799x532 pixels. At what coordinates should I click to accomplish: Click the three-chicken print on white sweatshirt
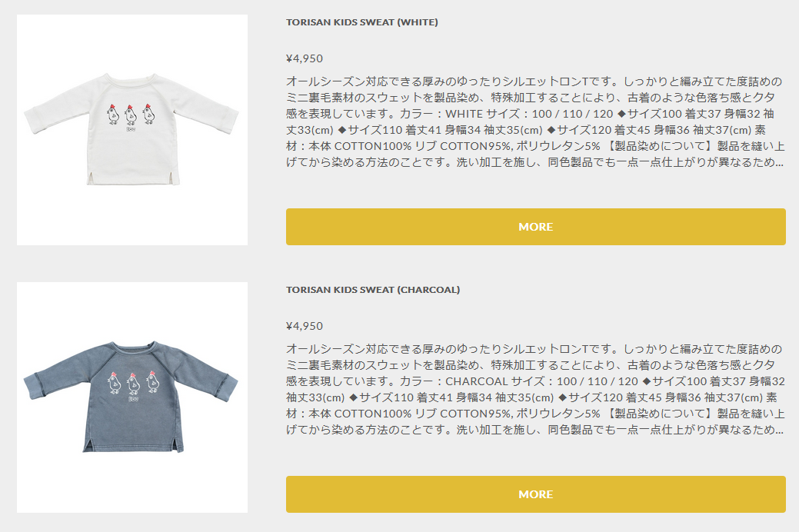131,115
